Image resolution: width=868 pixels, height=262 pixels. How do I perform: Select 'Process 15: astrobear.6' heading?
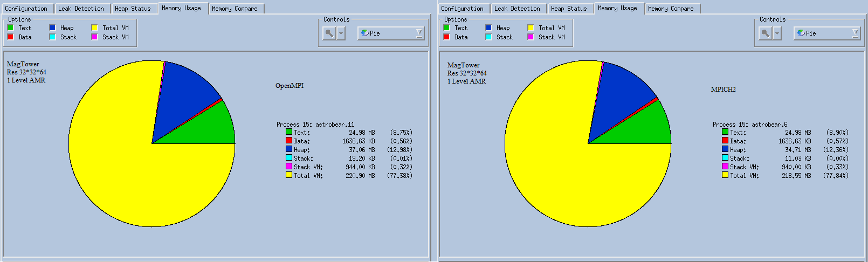[750, 124]
